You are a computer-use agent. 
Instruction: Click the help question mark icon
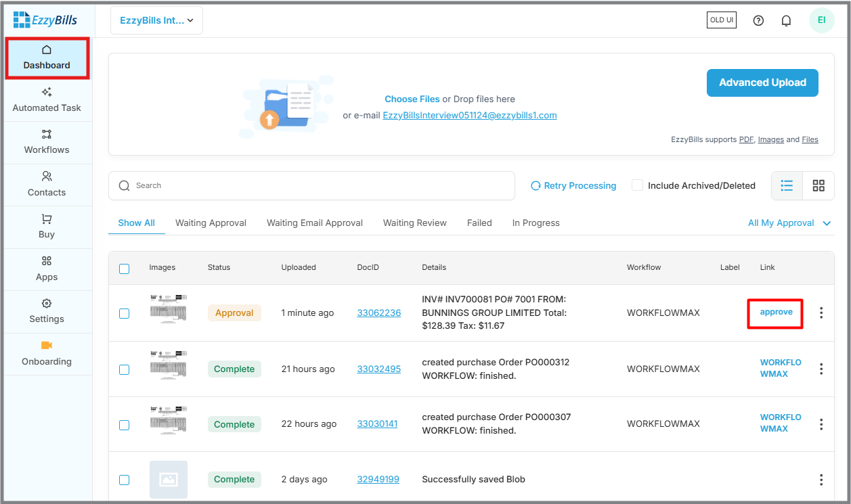pos(758,20)
